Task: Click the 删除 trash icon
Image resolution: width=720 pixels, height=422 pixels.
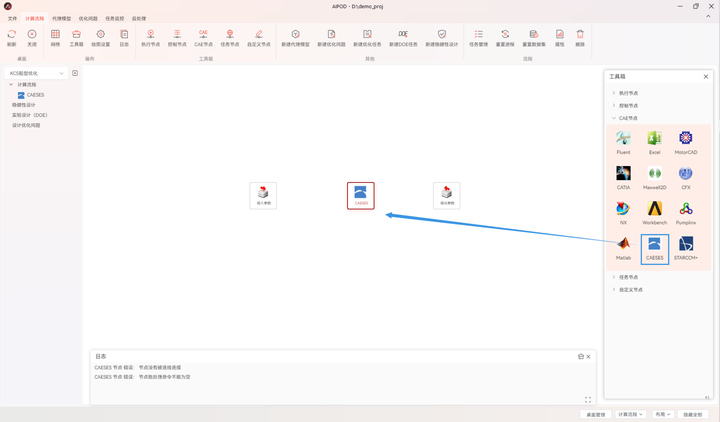Action: (580, 34)
